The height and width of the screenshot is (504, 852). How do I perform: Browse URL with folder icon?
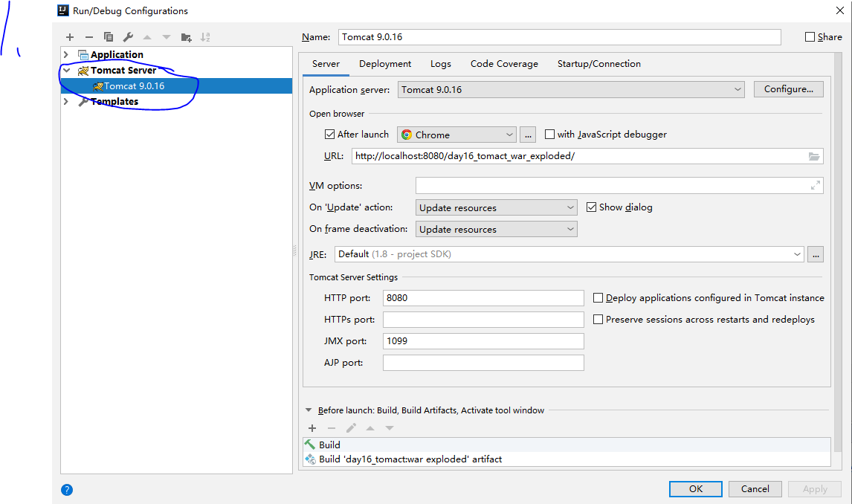point(814,156)
